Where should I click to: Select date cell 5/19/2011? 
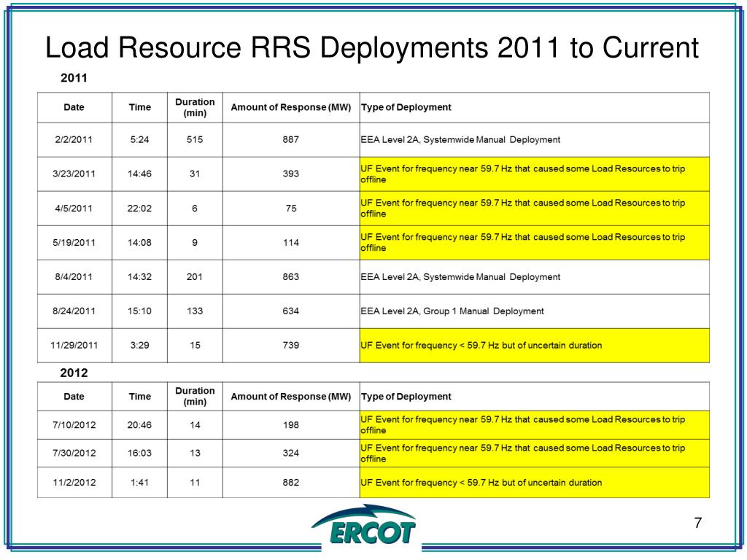[x=74, y=242]
